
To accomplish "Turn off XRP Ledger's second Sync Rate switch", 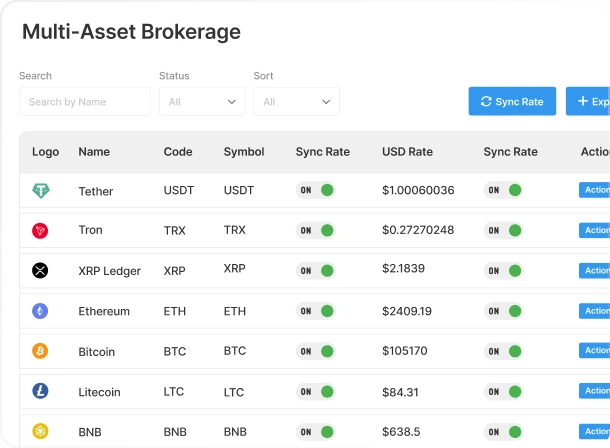I will click(x=503, y=271).
